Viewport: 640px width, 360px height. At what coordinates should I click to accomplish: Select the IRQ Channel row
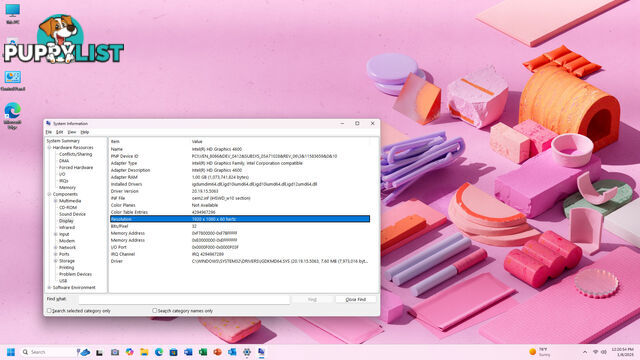[240, 254]
